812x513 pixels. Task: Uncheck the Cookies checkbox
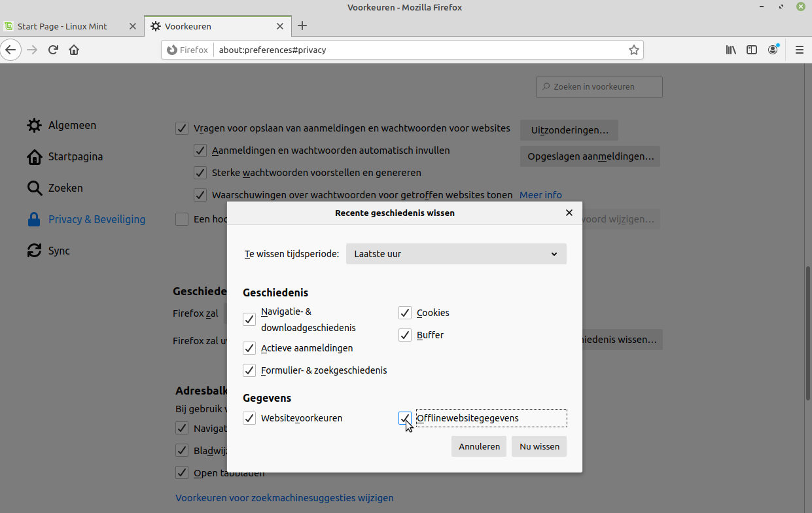click(x=404, y=312)
